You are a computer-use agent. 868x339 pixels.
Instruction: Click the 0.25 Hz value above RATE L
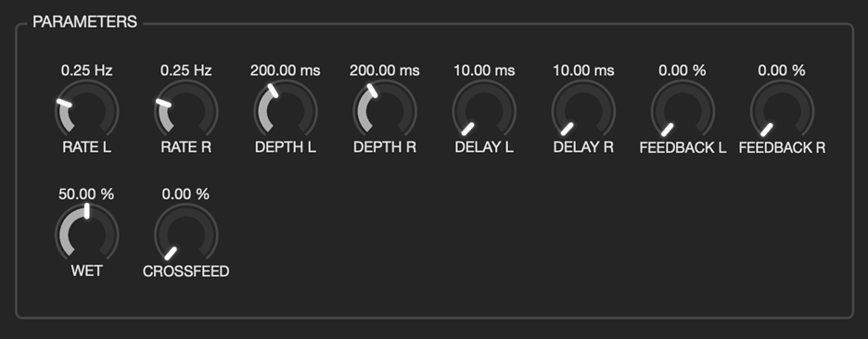coord(87,70)
